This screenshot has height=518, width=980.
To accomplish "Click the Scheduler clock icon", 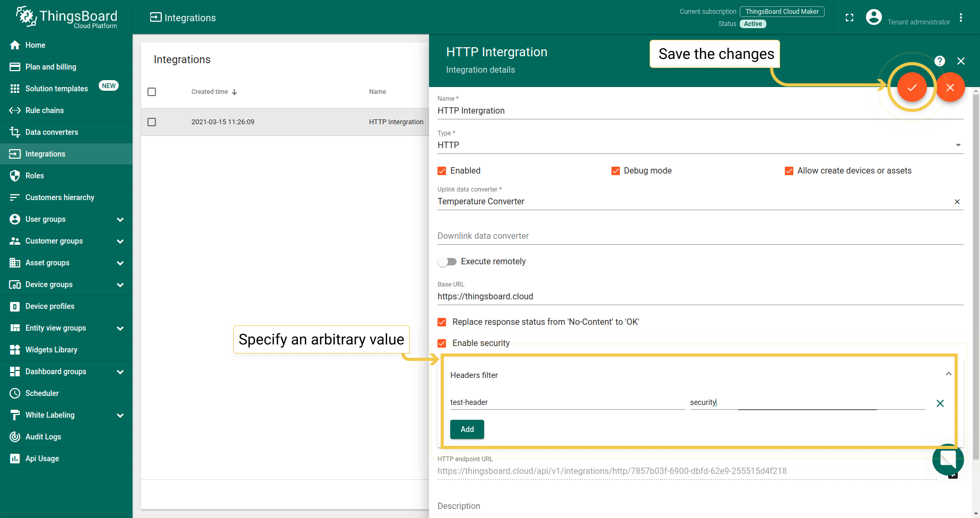I will [x=15, y=393].
